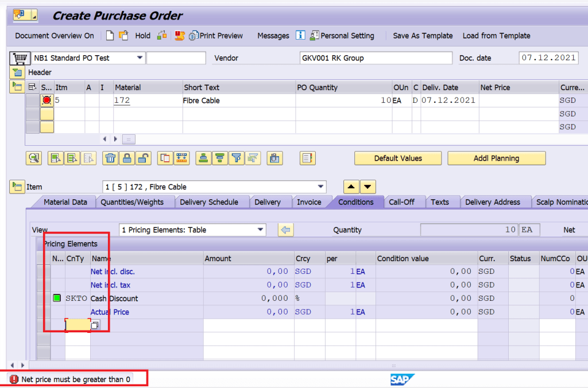Click the item details magnifier icon
588x388 pixels.
(34, 158)
